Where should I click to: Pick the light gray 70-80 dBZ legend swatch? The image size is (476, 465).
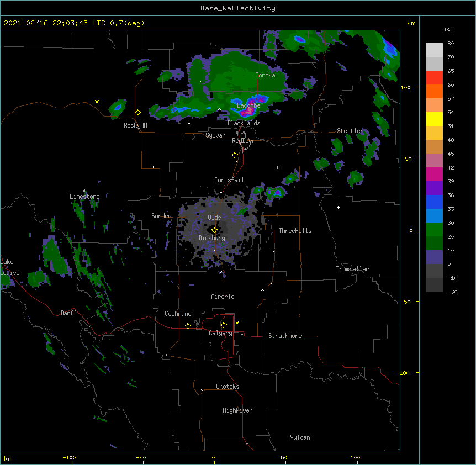(434, 50)
